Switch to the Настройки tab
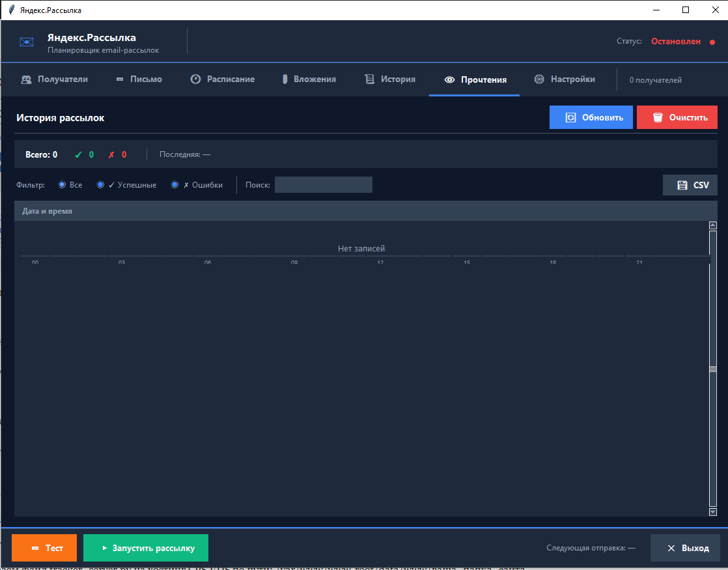The width and height of the screenshot is (728, 570). click(x=565, y=79)
